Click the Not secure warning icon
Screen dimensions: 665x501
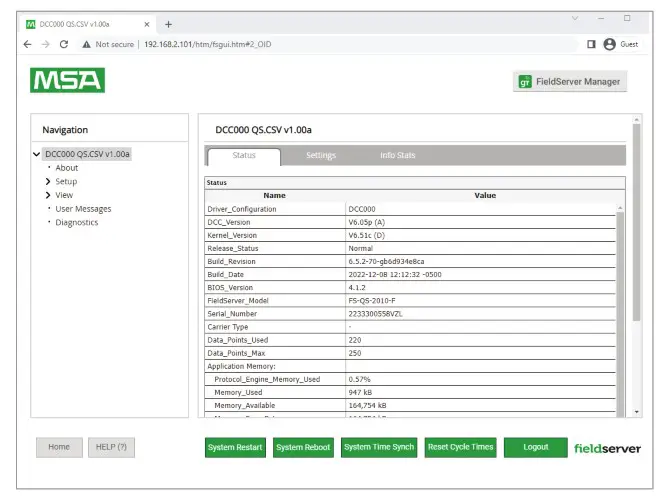point(87,44)
